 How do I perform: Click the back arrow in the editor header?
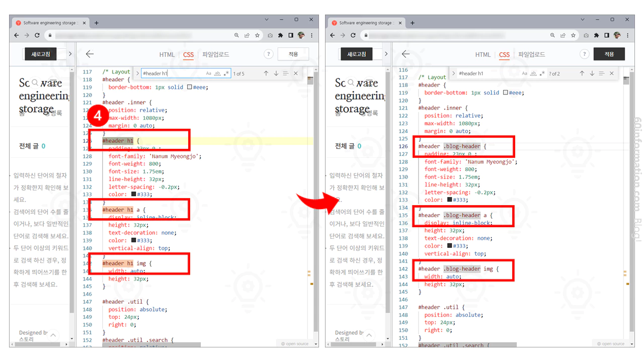tap(89, 54)
